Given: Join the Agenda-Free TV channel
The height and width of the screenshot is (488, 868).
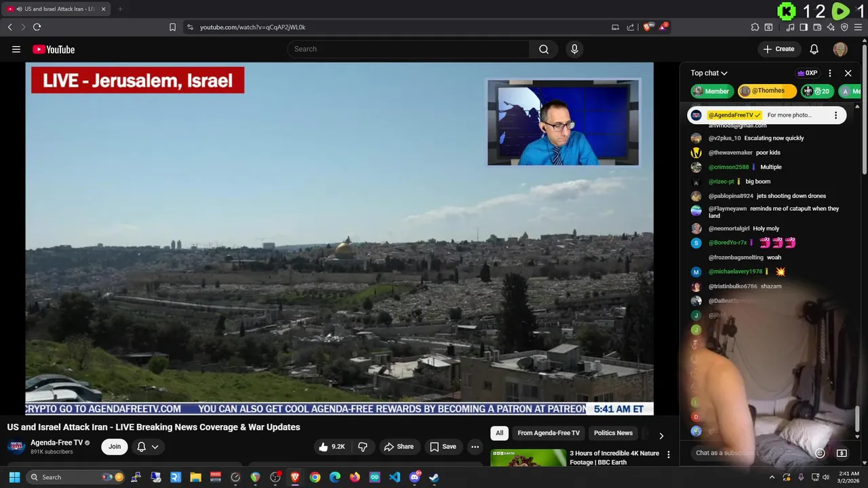Looking at the screenshot, I should coord(115,447).
